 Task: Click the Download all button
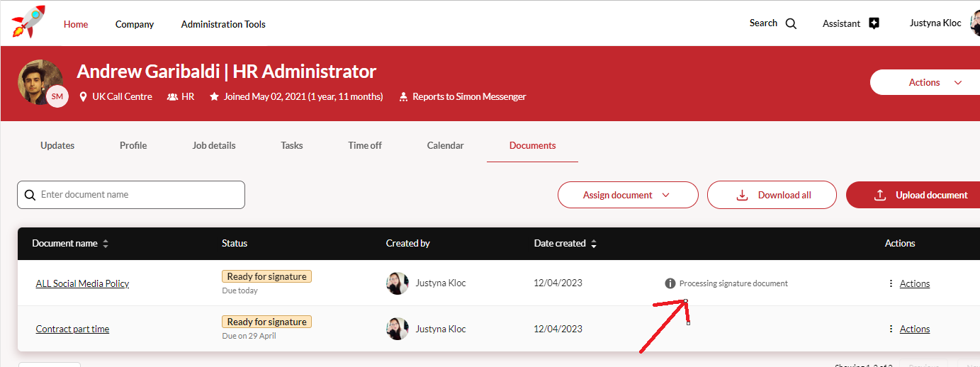pos(772,195)
